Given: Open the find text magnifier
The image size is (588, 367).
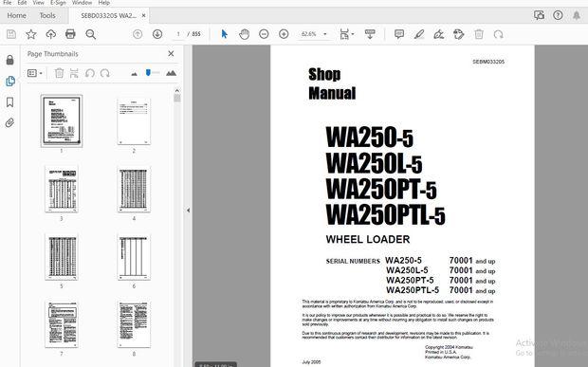Looking at the screenshot, I should tap(90, 34).
